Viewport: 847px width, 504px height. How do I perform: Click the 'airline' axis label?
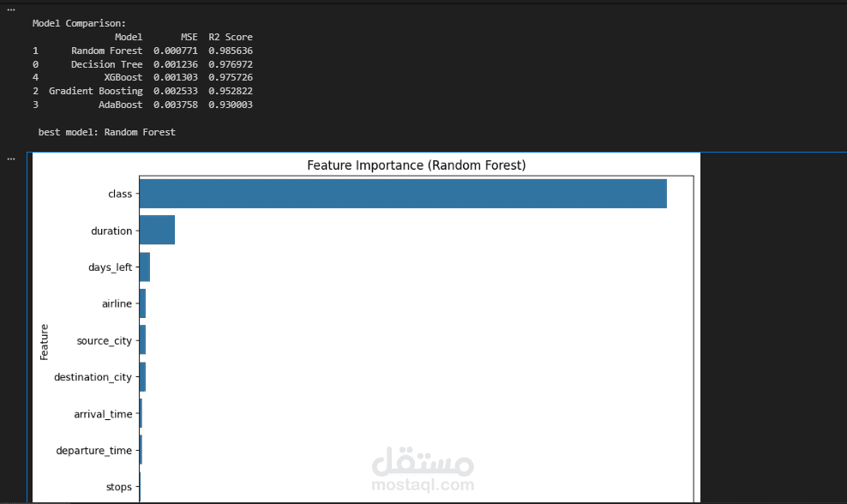click(117, 303)
